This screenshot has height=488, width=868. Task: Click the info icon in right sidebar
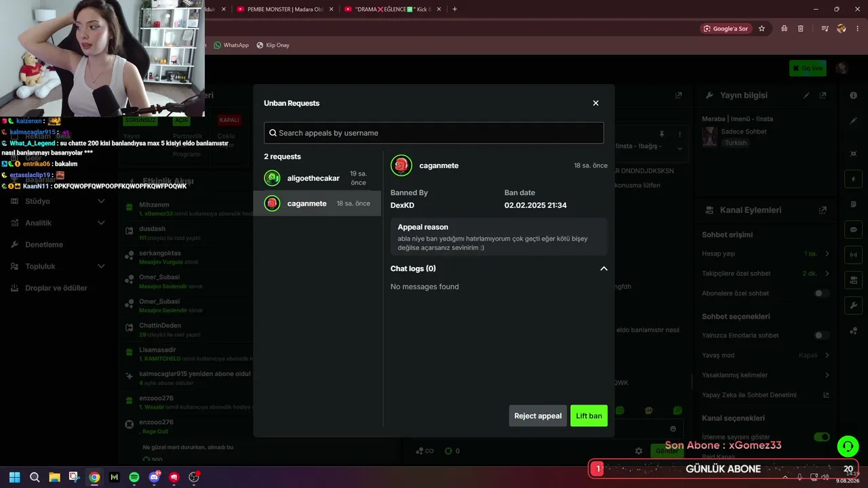point(853,96)
